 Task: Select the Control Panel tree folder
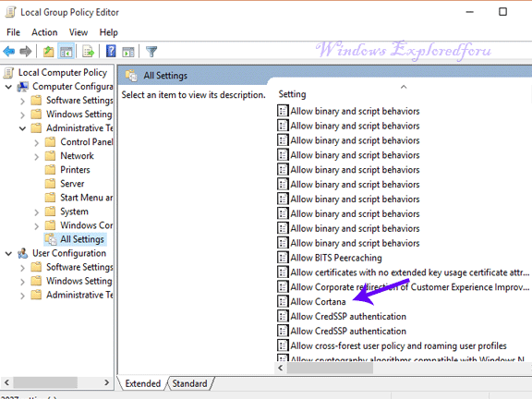point(87,142)
